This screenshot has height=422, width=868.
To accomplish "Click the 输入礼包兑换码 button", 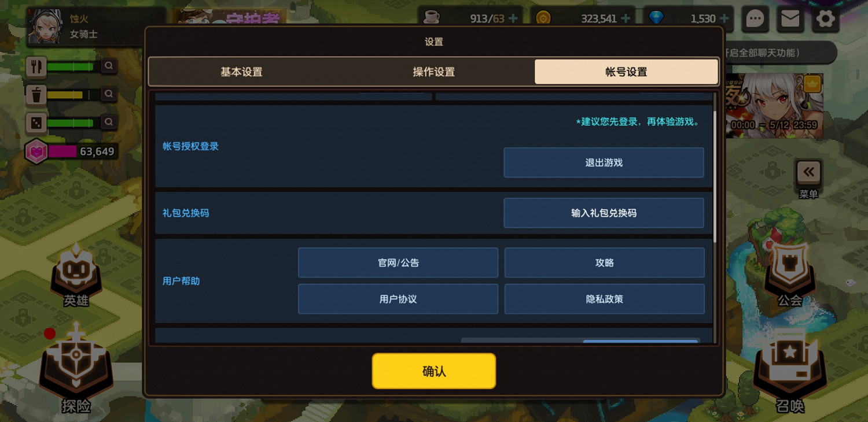I will 604,213.
